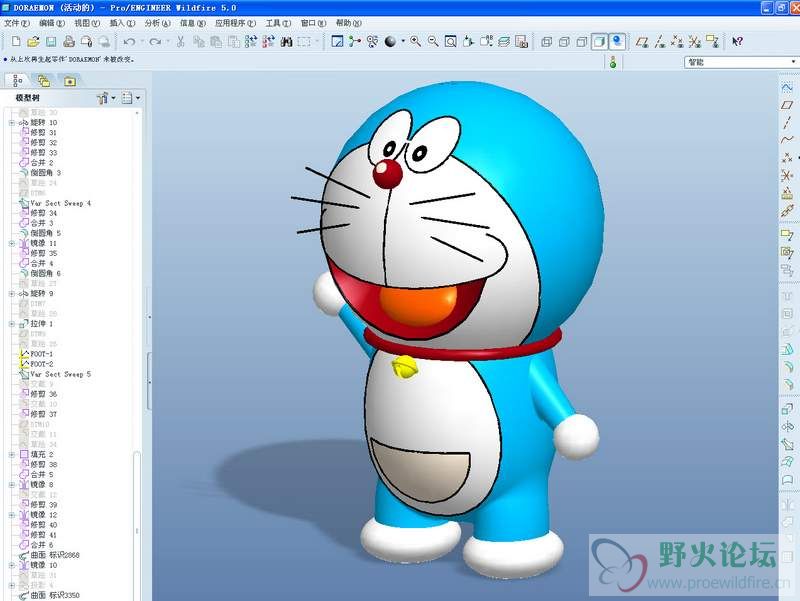The image size is (800, 601).
Task: Click the Cut scissors icon
Action: pos(180,42)
